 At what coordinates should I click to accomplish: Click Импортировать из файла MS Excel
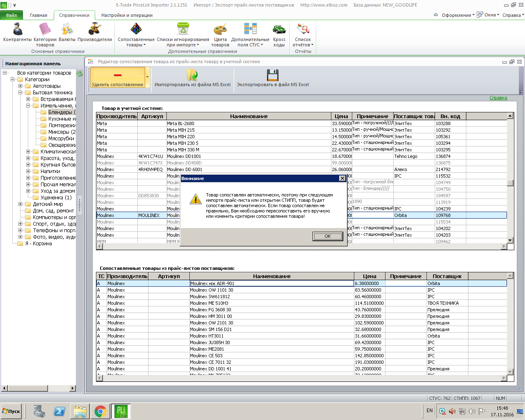point(192,78)
